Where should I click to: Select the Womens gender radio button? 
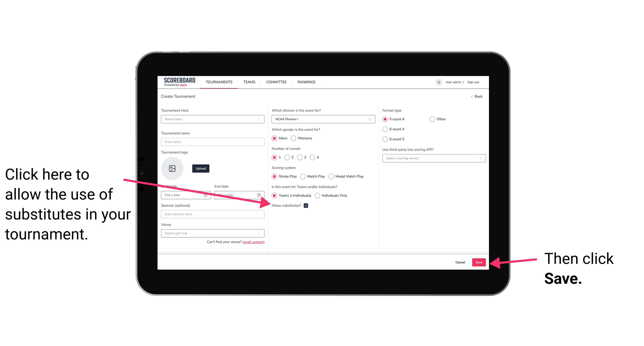point(294,138)
